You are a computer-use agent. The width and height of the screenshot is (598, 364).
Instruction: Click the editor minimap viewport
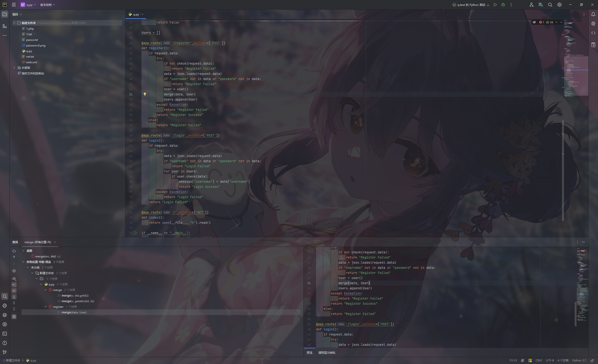(576, 76)
